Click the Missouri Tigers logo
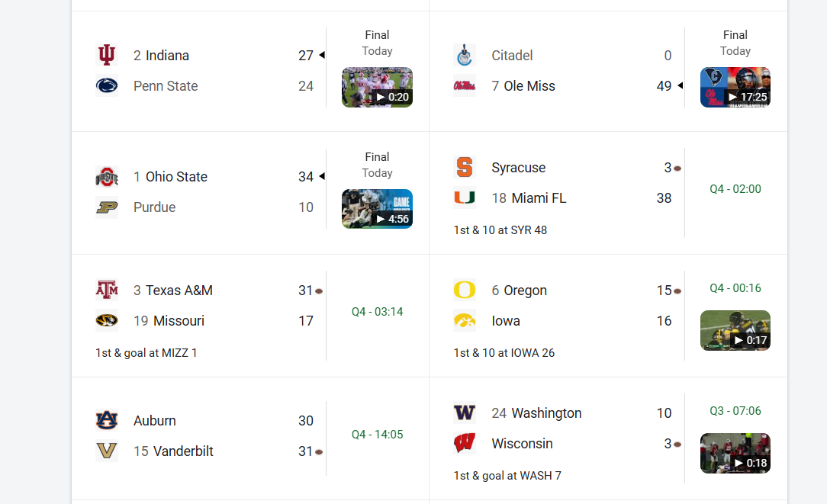The width and height of the screenshot is (827, 504). [107, 321]
